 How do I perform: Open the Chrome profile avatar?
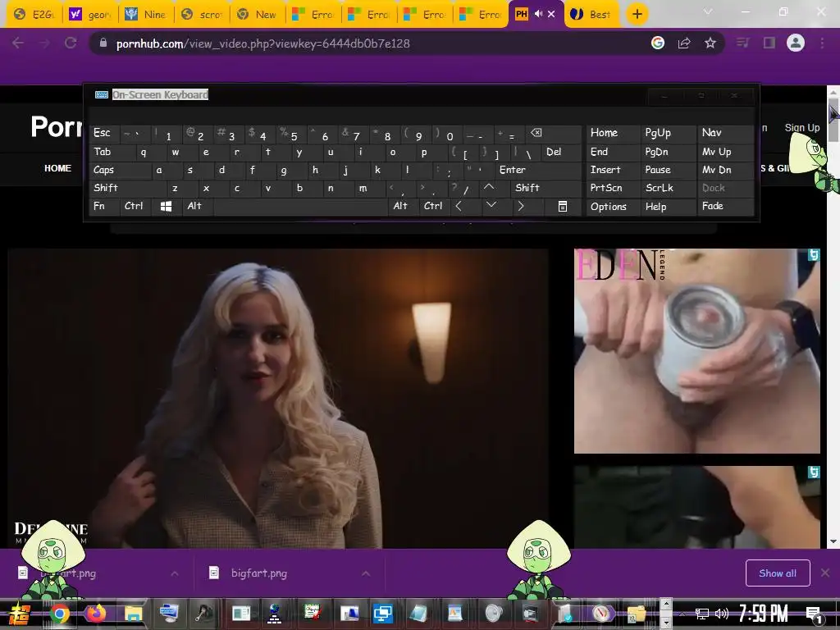click(796, 43)
